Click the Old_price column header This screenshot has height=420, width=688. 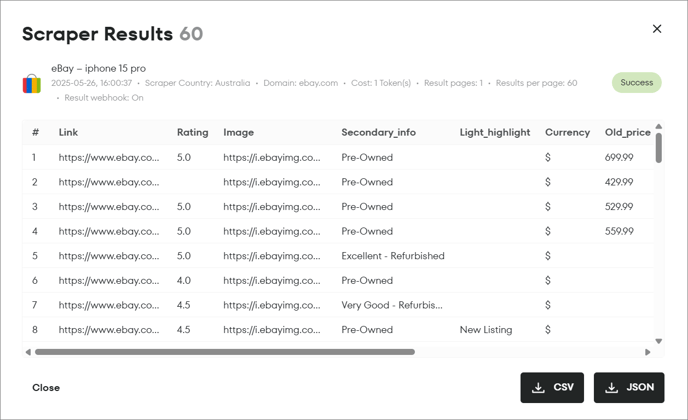coord(627,132)
